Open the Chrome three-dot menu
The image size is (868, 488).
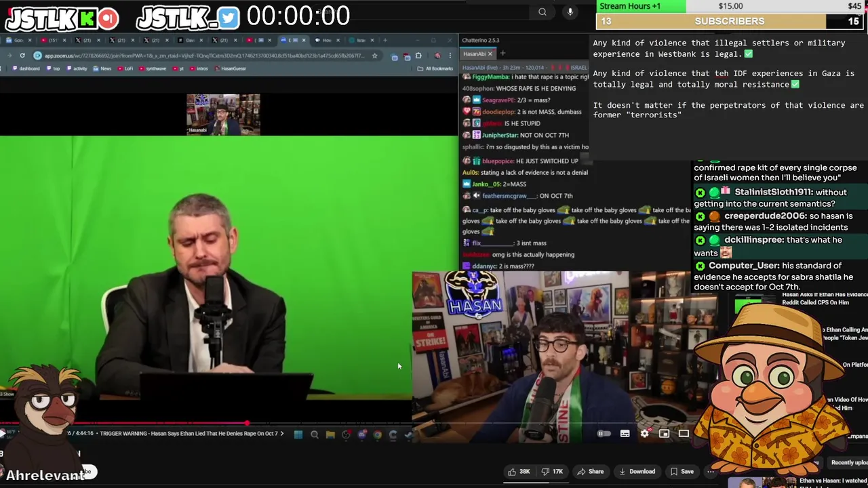450,56
